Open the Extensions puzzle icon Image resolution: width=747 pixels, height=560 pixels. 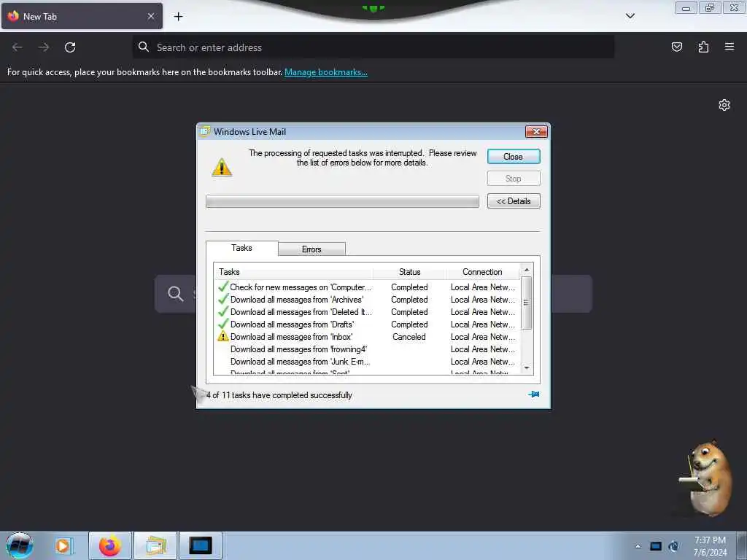[x=703, y=47]
